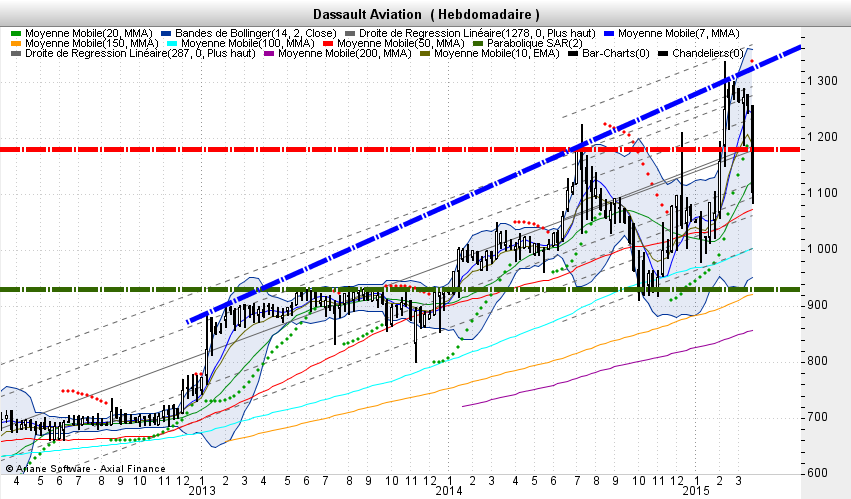This screenshot has width=851, height=499.
Task: Click the orange 150-period moving average line
Action: (488, 376)
